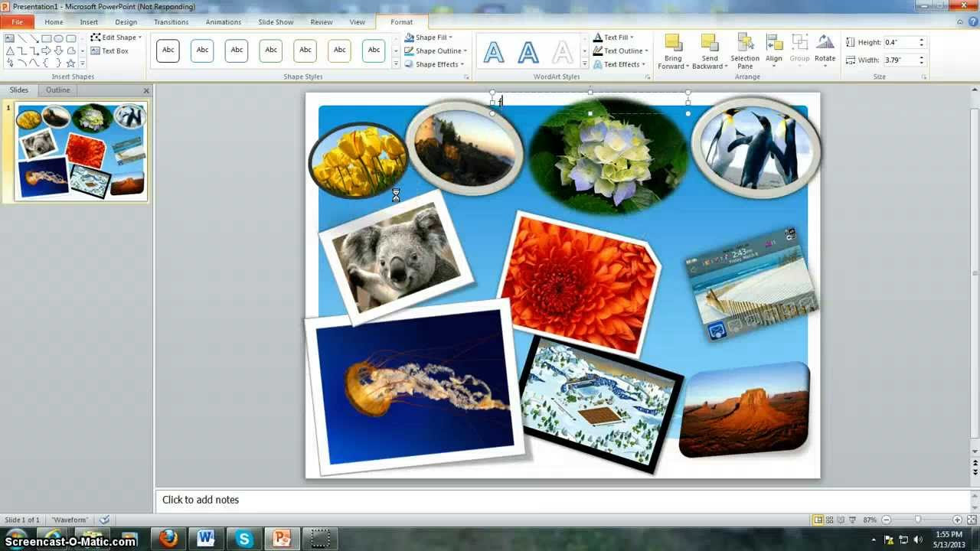Switch to Reading view in status bar
Viewport: 980px width, 551px height.
coord(840,520)
